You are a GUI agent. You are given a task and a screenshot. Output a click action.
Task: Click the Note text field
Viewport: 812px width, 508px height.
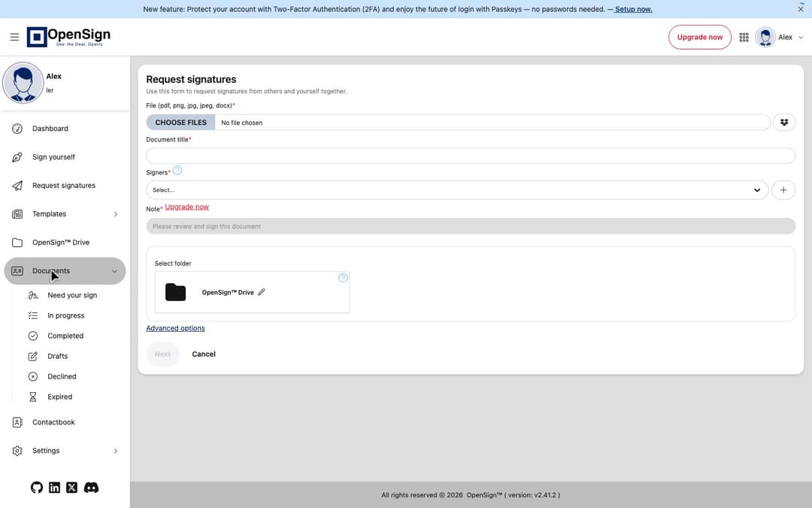pos(470,227)
